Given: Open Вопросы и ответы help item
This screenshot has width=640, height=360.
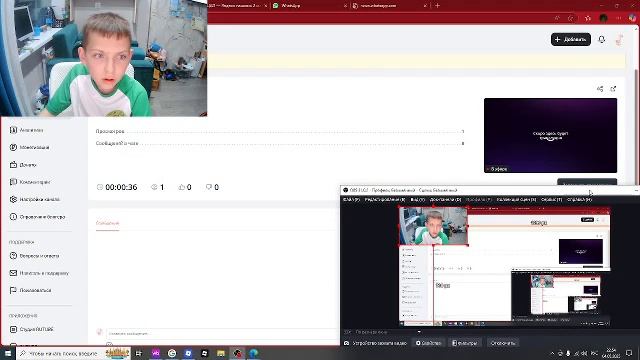Looking at the screenshot, I should coord(34,256).
